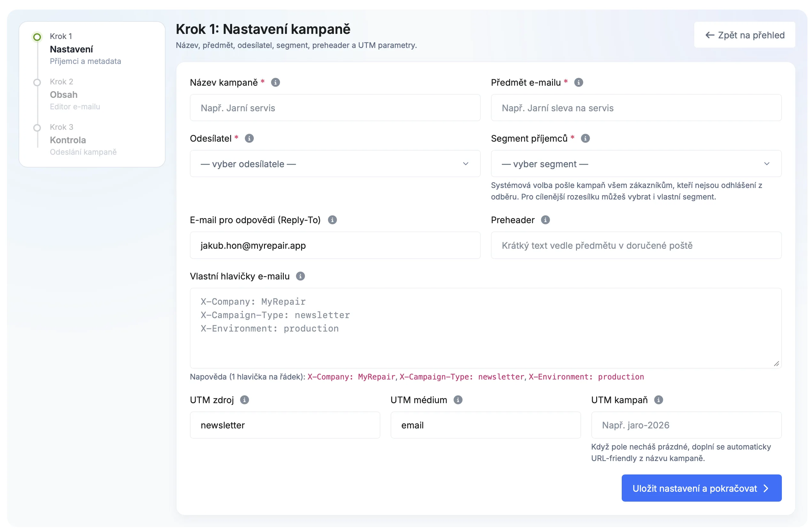Open the 'vyber segment' dropdown

(636, 164)
